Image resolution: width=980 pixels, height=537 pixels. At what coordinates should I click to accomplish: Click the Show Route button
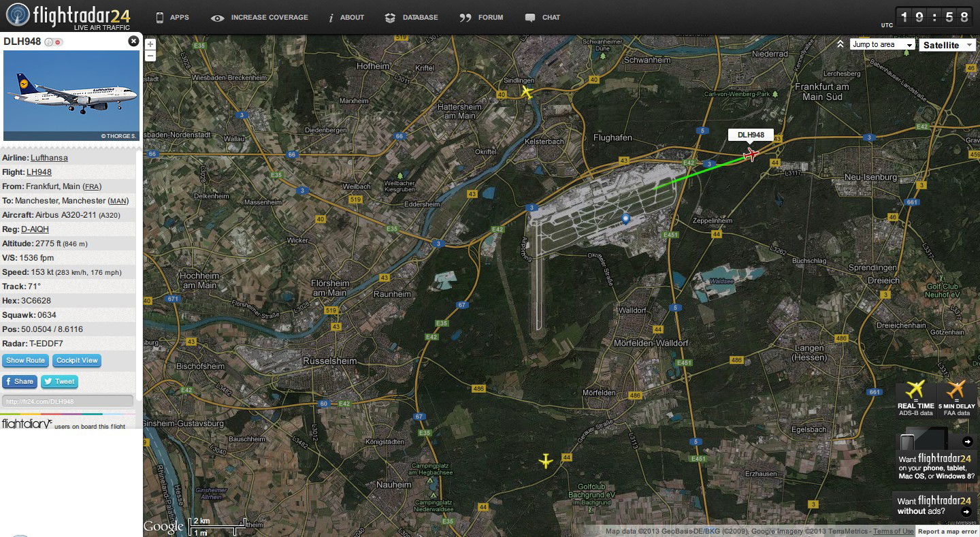coord(25,361)
